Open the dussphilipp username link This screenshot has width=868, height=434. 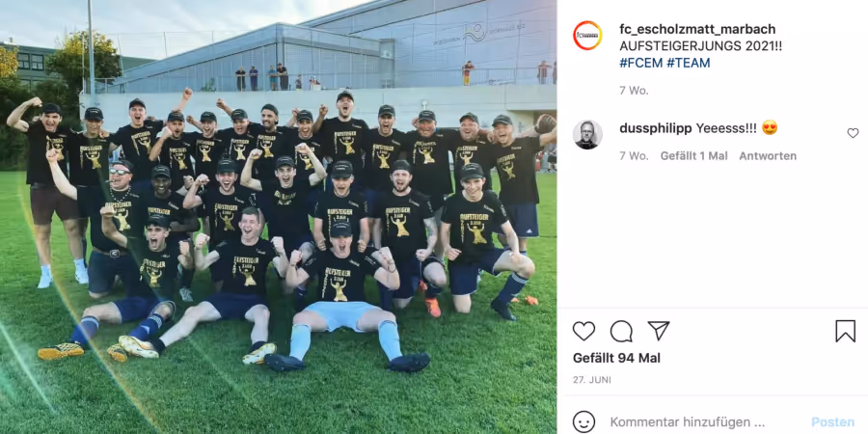[656, 128]
